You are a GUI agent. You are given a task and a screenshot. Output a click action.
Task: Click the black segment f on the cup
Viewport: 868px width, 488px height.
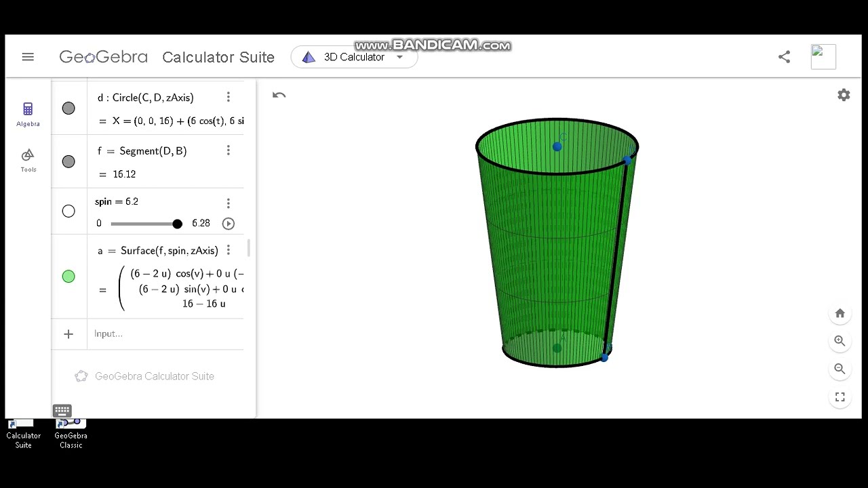tap(616, 258)
